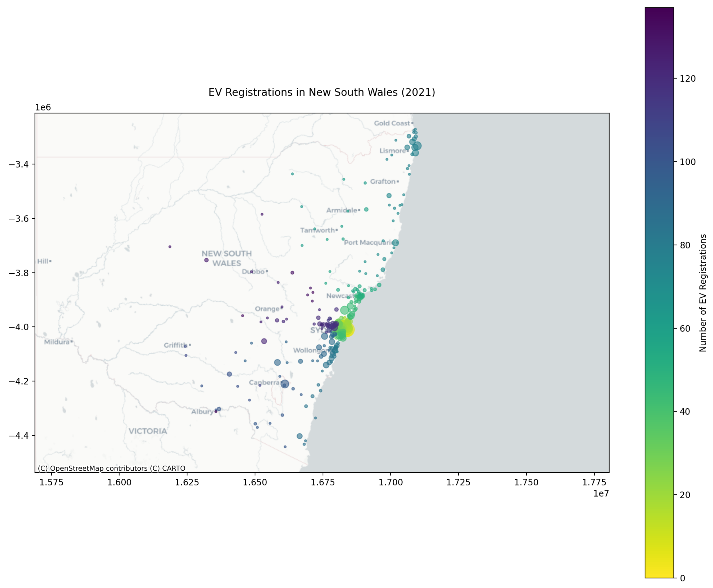The width and height of the screenshot is (713, 588).
Task: Select the NEW SOUTH WALES region label
Action: coord(227,258)
